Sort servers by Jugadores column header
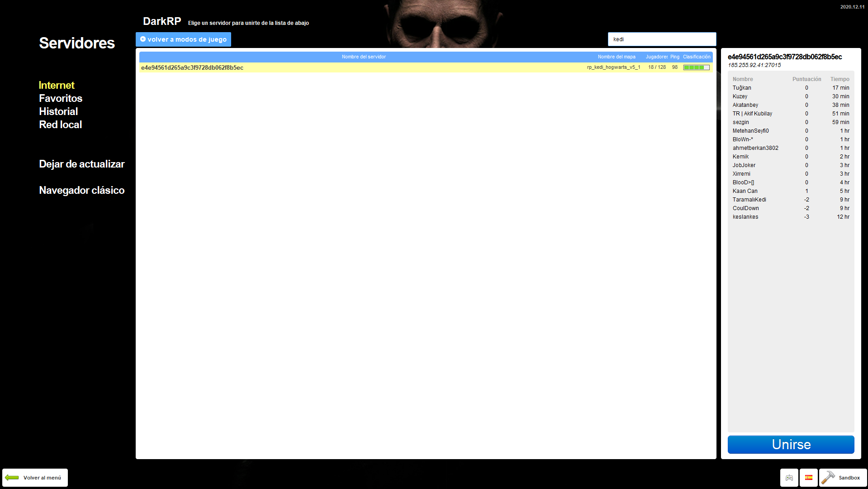 (x=656, y=57)
